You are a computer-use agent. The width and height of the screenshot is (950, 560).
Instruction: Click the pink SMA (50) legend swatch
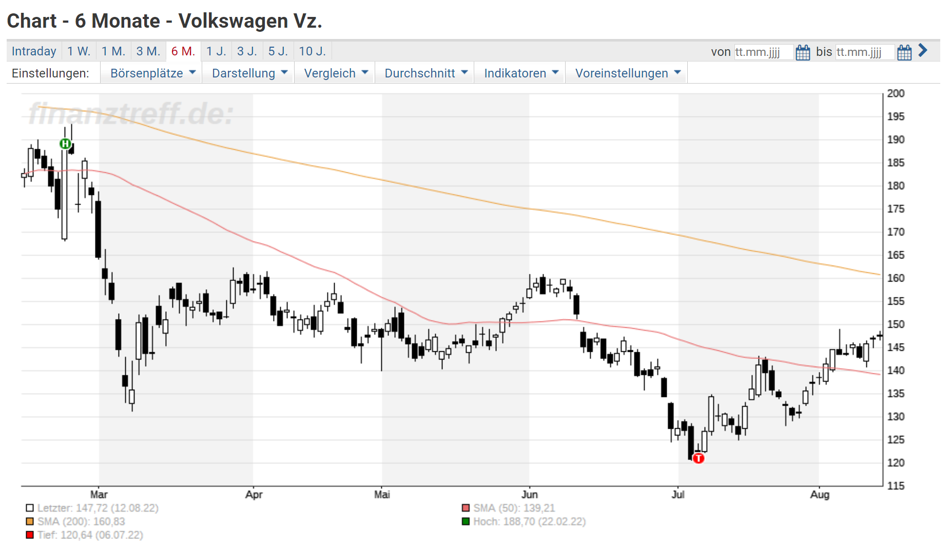coord(466,508)
